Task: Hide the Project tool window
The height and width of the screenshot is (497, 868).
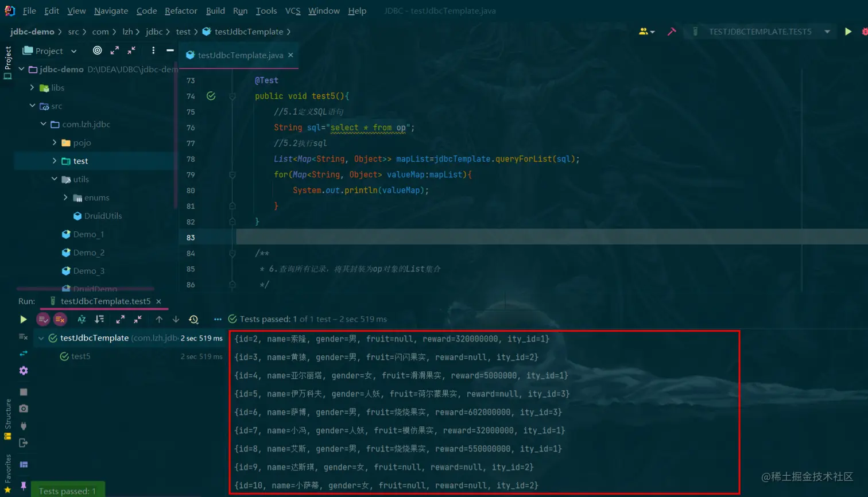Action: coord(170,51)
